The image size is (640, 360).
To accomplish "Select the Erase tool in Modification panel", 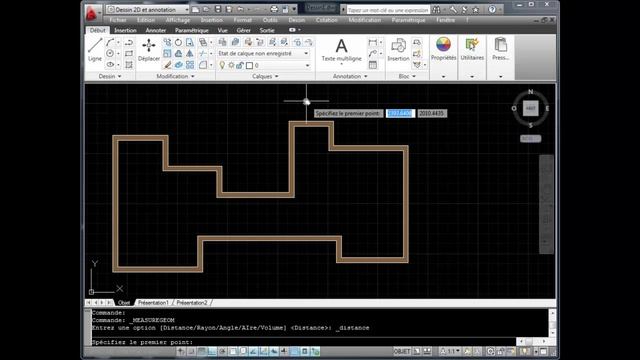I will (167, 64).
